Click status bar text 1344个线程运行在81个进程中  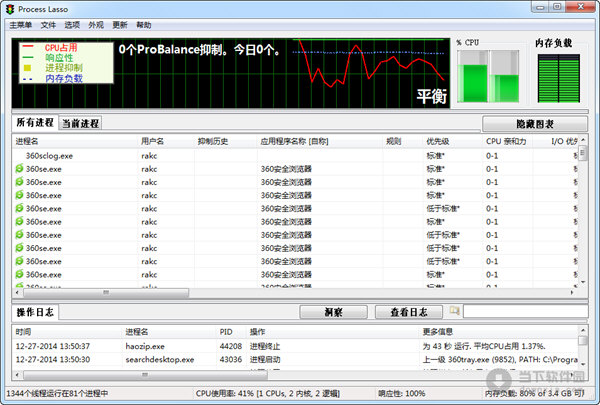click(x=57, y=394)
